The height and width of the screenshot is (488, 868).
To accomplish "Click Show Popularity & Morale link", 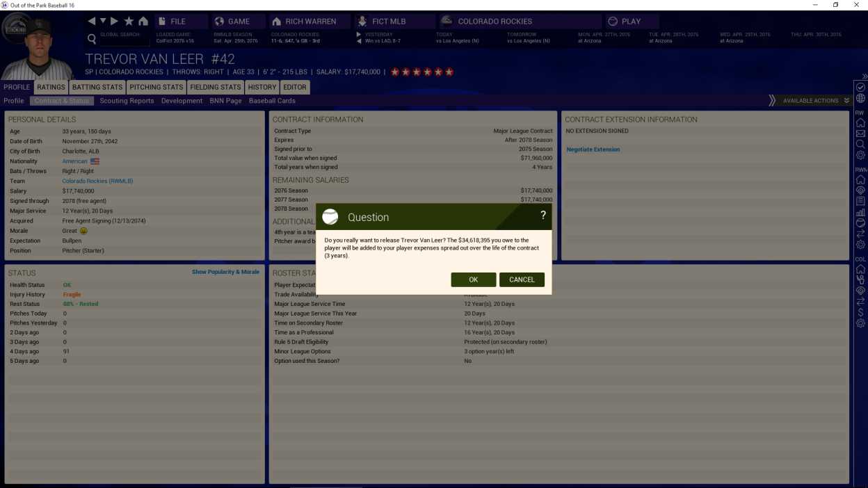I will pos(225,272).
